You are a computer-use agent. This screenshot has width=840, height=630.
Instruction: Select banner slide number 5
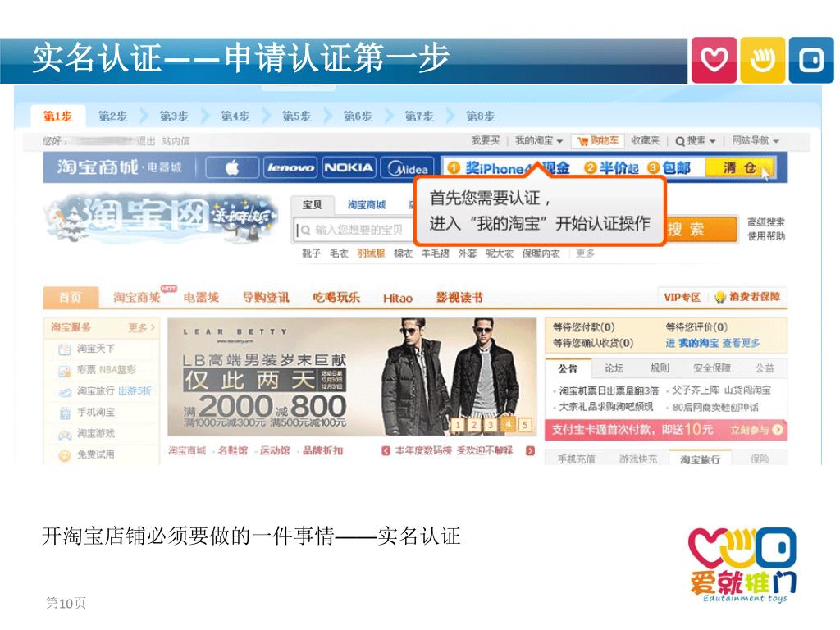pos(525,425)
